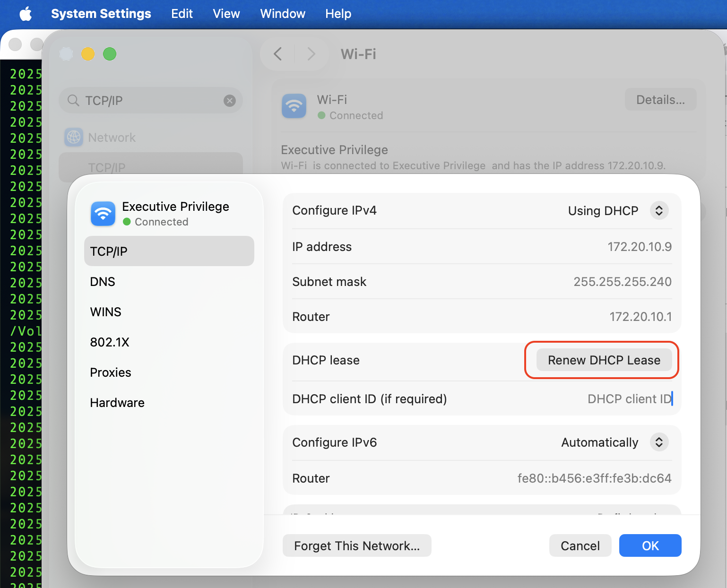
Task: Click the magnifying glass search icon
Action: tap(73, 100)
